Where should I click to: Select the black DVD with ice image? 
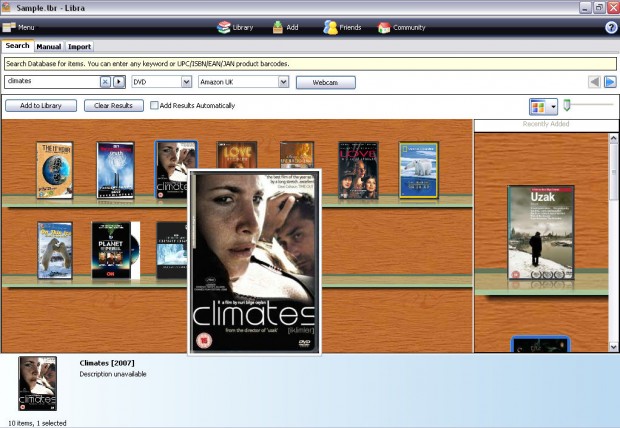coord(172,250)
